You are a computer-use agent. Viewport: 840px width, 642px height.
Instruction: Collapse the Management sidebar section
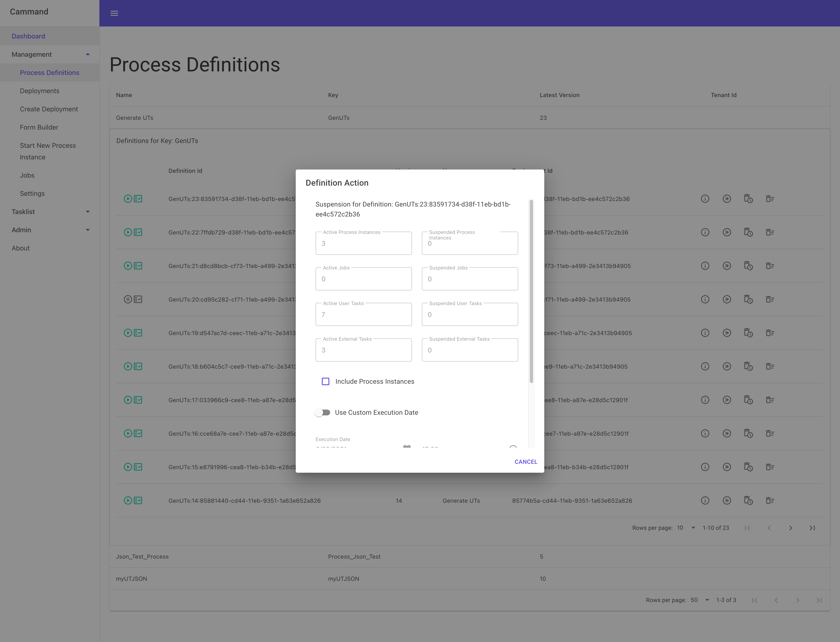[88, 54]
